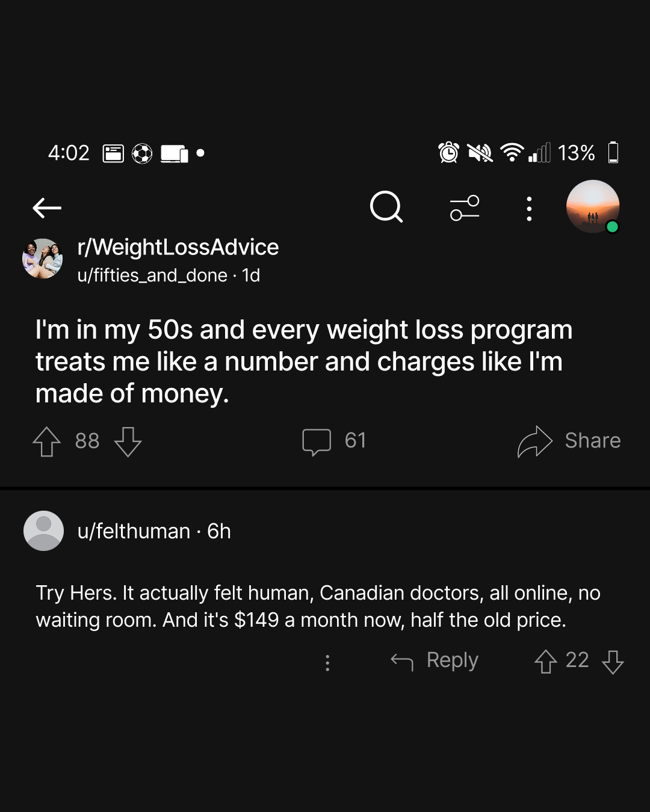This screenshot has height=812, width=650.
Task: Tap the sunset profile avatar
Action: point(593,206)
